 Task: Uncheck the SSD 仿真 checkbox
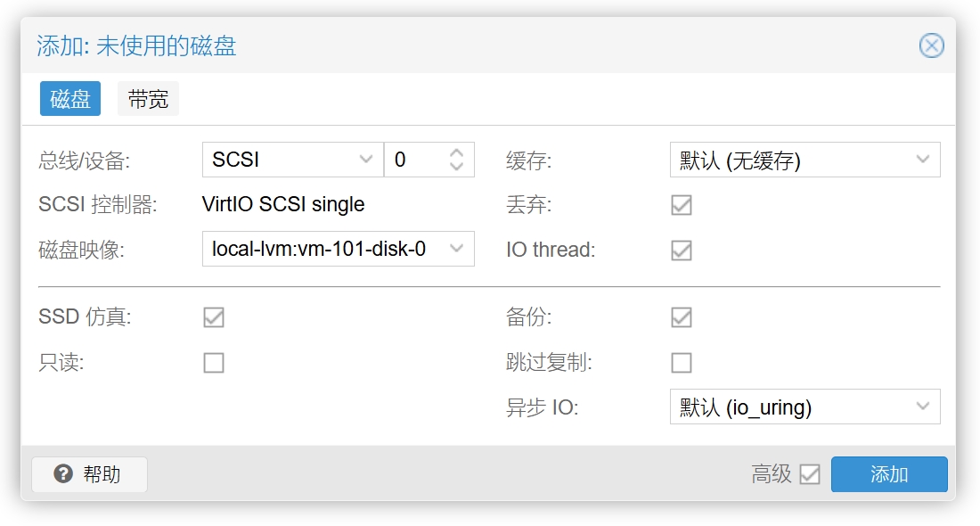coord(214,317)
